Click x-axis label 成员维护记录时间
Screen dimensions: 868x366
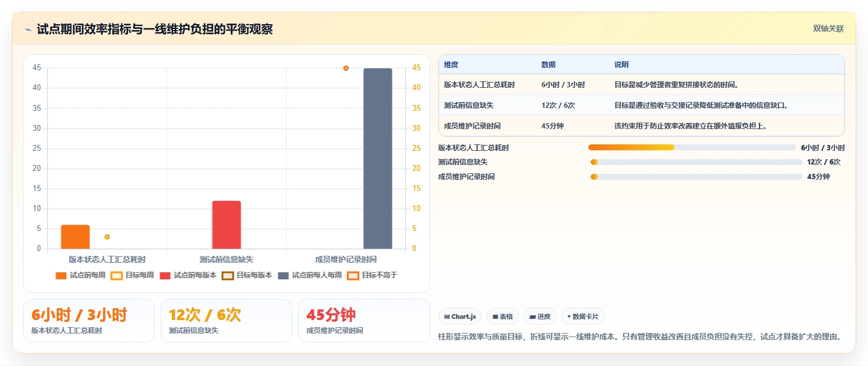coord(346,259)
